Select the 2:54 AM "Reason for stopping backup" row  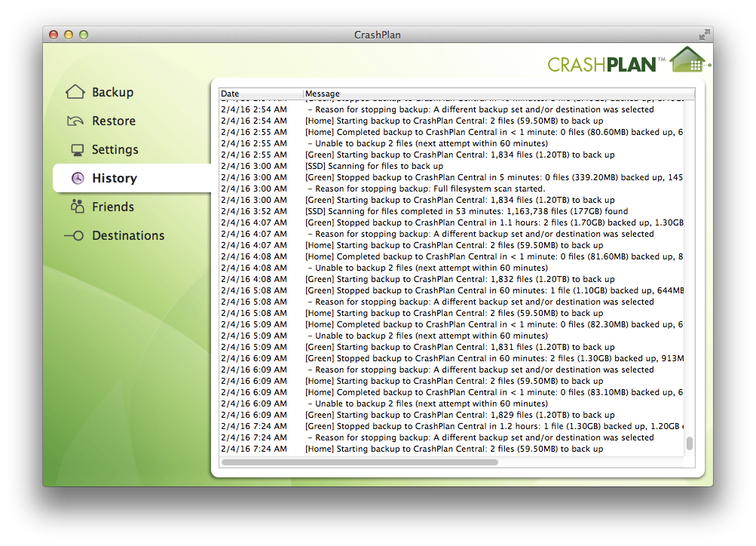[x=451, y=109]
